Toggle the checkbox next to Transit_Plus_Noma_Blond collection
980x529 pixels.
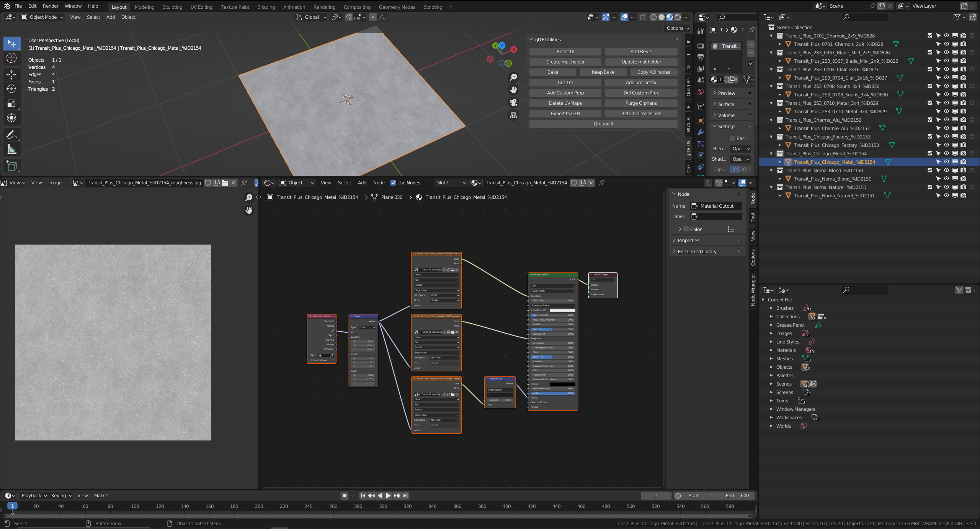click(x=929, y=170)
